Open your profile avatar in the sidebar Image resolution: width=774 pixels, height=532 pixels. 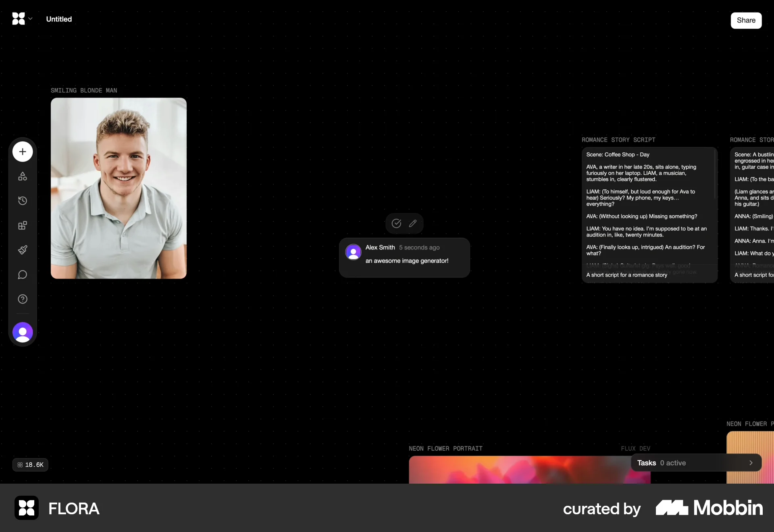pos(23,332)
